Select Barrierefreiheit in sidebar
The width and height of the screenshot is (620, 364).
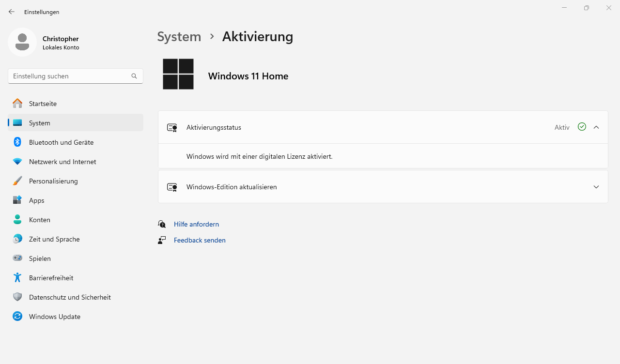pyautogui.click(x=76, y=278)
